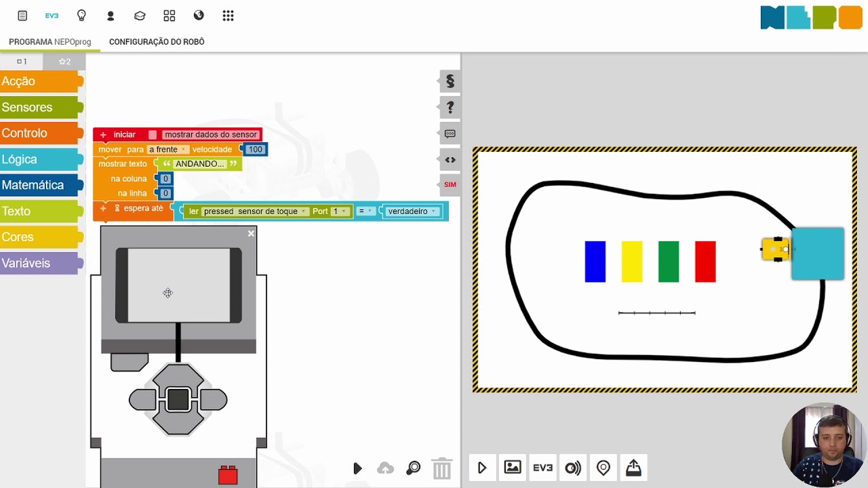Screen dimensions: 868x488
Task: Click the EV3 brick right button
Action: click(x=214, y=400)
